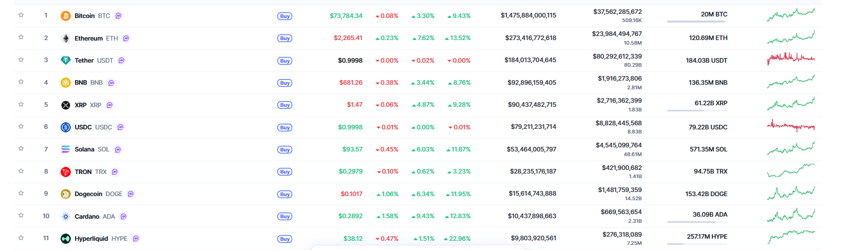Image resolution: width=868 pixels, height=250 pixels.
Task: Click Tether volume $80,292,612,339
Action: point(617,56)
